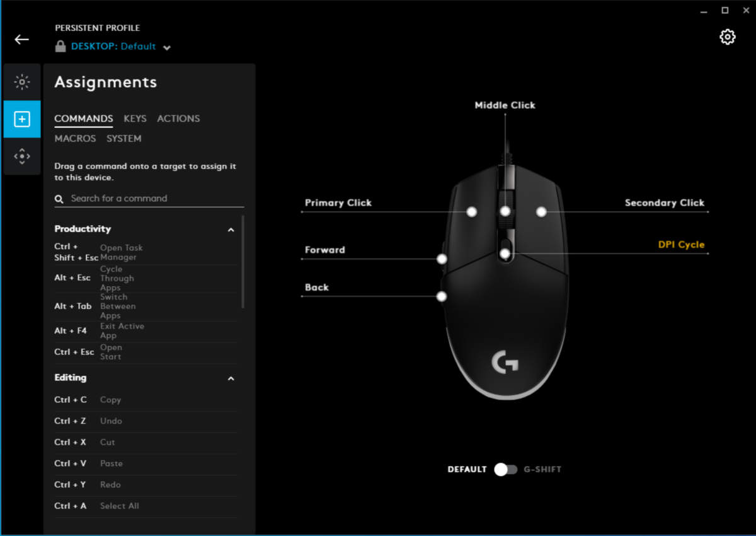Open the Sensitivity (DPI) sidebar panel
The image size is (756, 536).
(x=22, y=156)
